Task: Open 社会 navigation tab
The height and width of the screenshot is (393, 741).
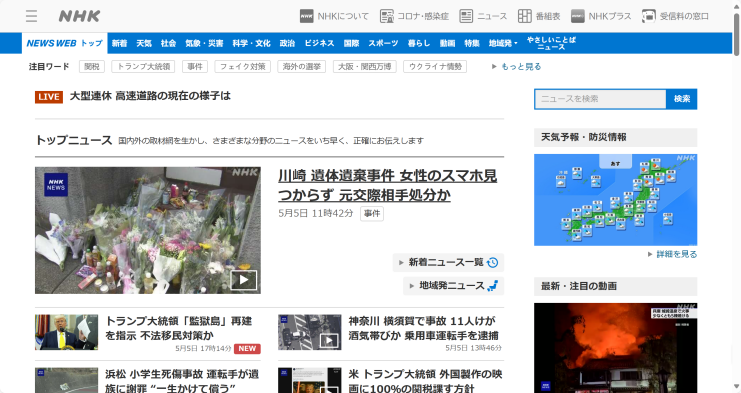Action: pos(168,43)
